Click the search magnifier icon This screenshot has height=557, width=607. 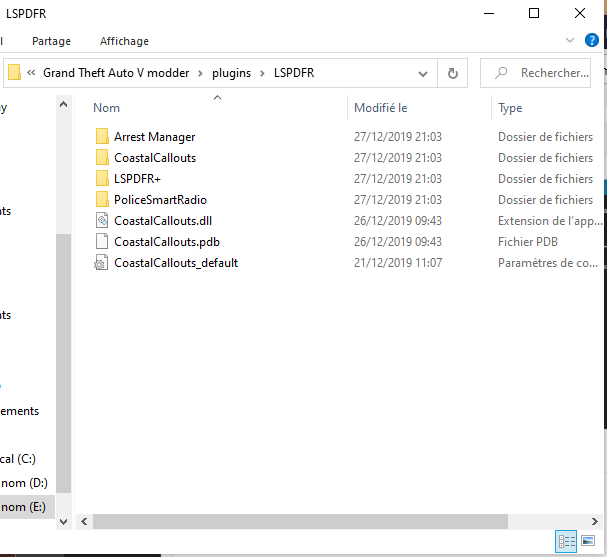click(x=501, y=73)
